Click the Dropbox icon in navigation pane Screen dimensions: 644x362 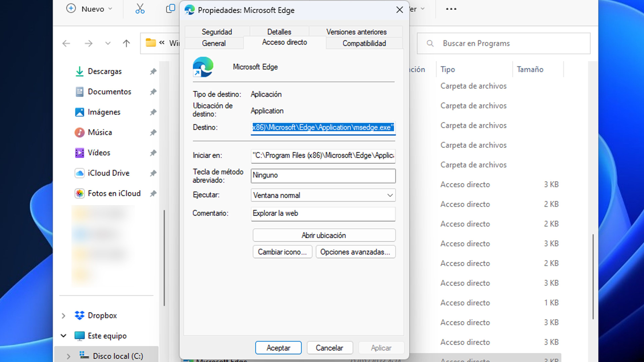(x=79, y=315)
